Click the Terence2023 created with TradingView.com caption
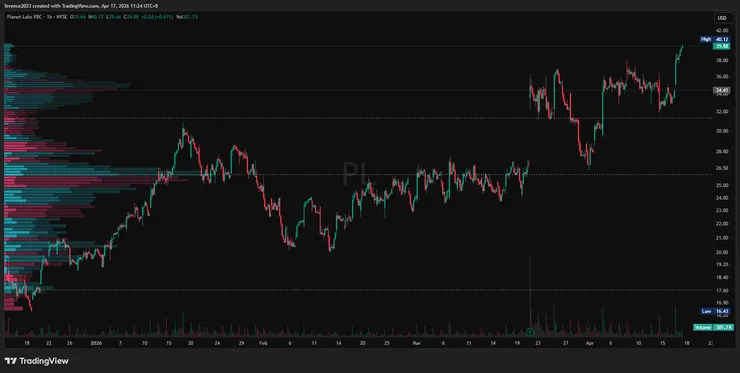The height and width of the screenshot is (373, 740). [x=81, y=6]
